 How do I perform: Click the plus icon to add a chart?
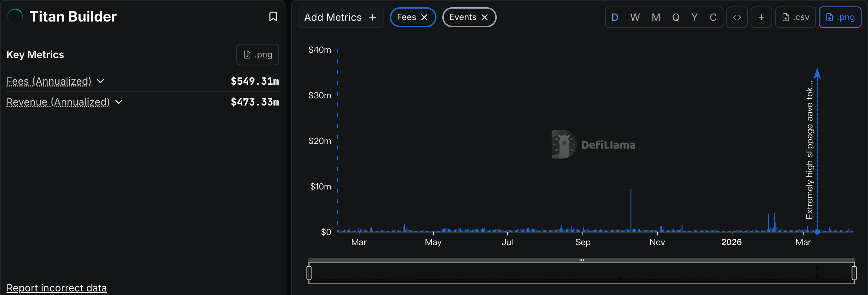[x=762, y=17]
